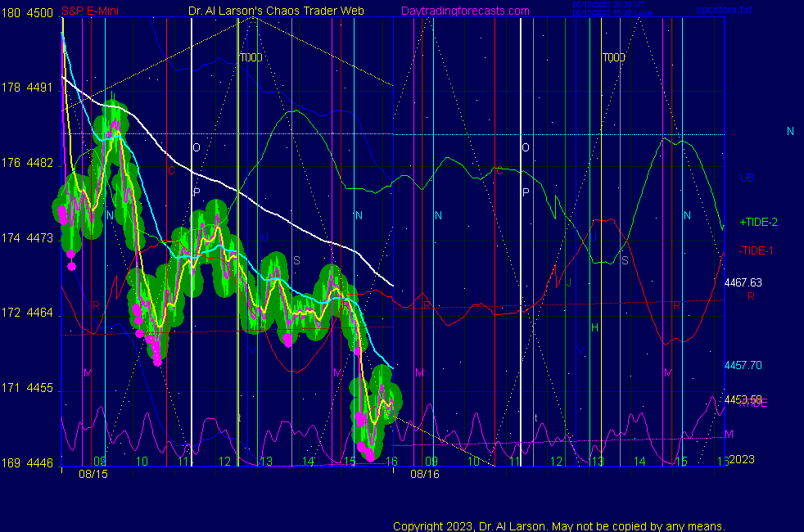Click the '180 4500' price axis label
The width and height of the screenshot is (804, 532).
coord(28,13)
